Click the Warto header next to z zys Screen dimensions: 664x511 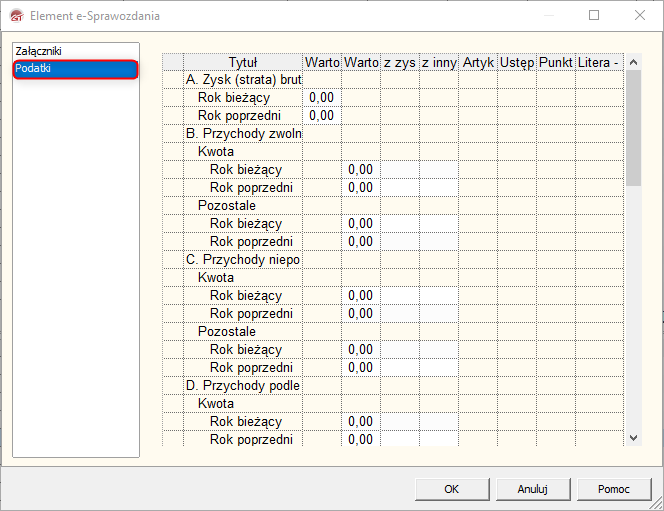click(x=361, y=62)
